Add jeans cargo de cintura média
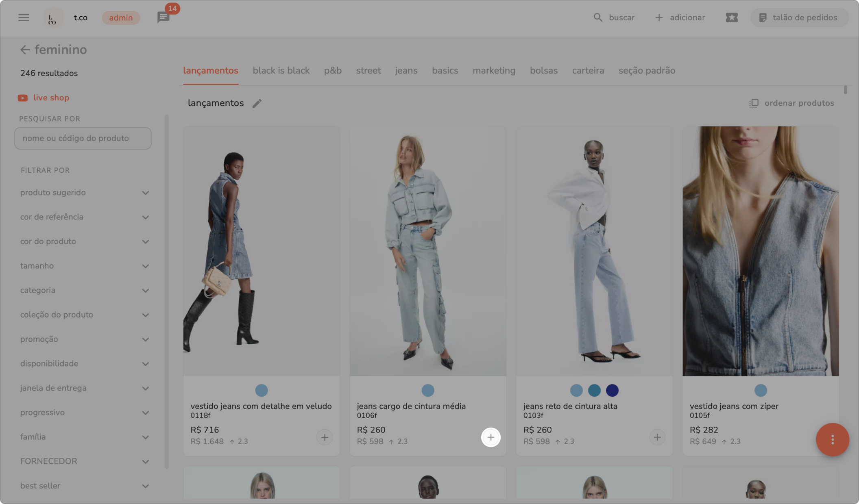 coord(491,437)
